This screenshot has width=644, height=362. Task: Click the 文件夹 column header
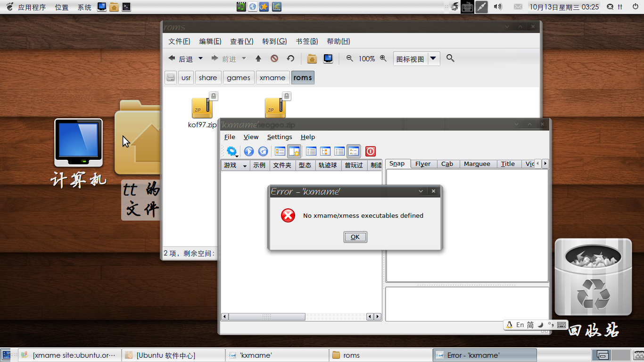click(x=282, y=165)
